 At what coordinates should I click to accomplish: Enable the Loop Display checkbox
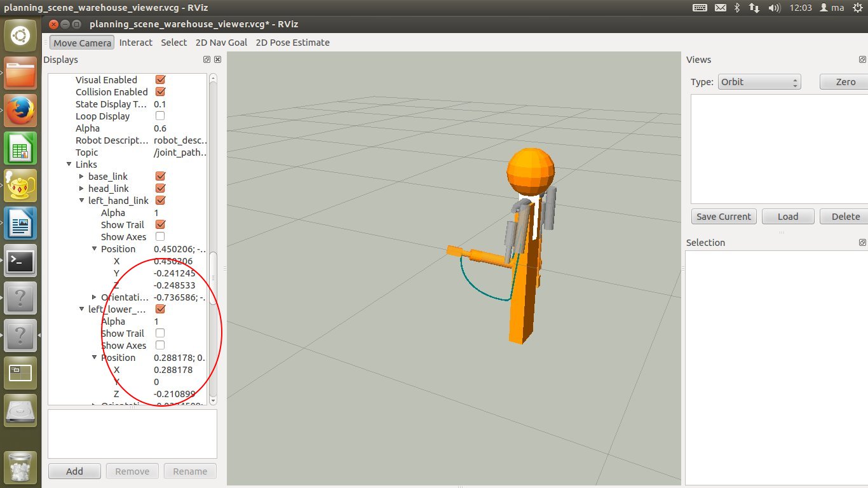pos(160,116)
